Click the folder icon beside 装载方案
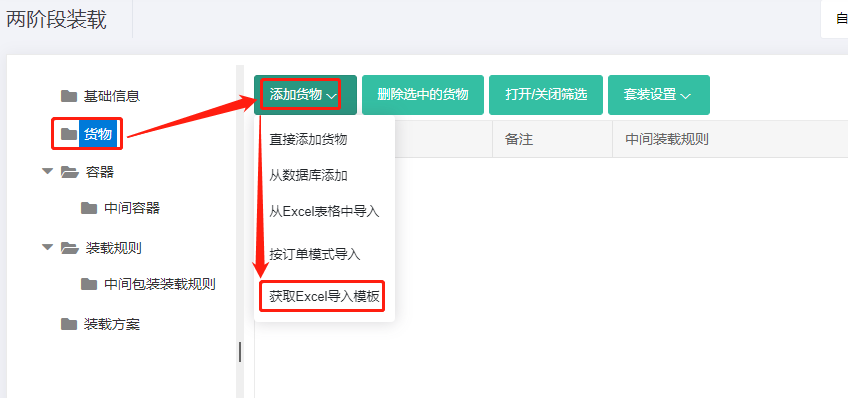848x398 pixels. [x=69, y=324]
